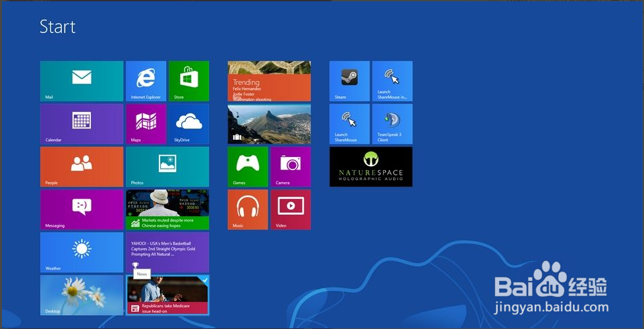The height and width of the screenshot is (329, 644).
Task: Open the Calendar tile
Action: click(82, 124)
